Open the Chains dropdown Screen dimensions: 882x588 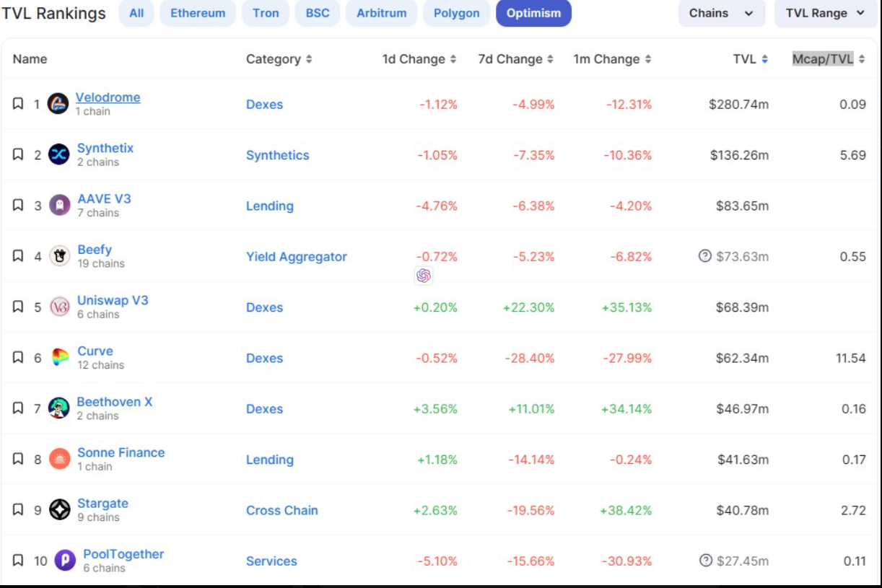(721, 13)
